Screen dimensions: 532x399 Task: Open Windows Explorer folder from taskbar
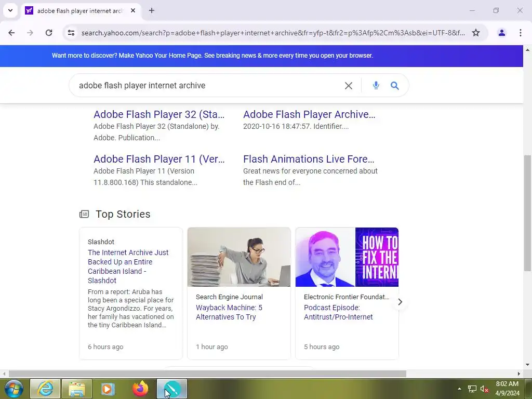(77, 389)
